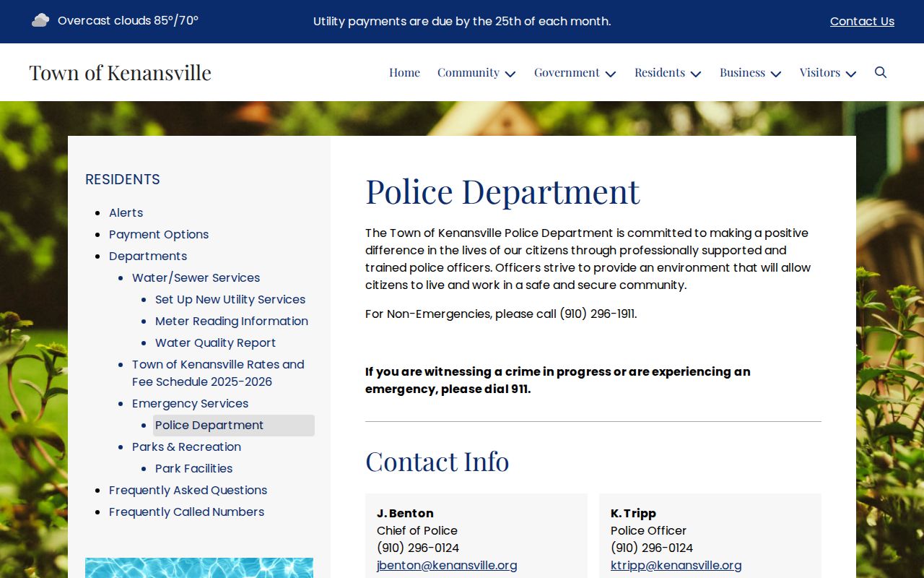Open Frequently Called Numbers link
The image size is (924, 578).
[186, 512]
